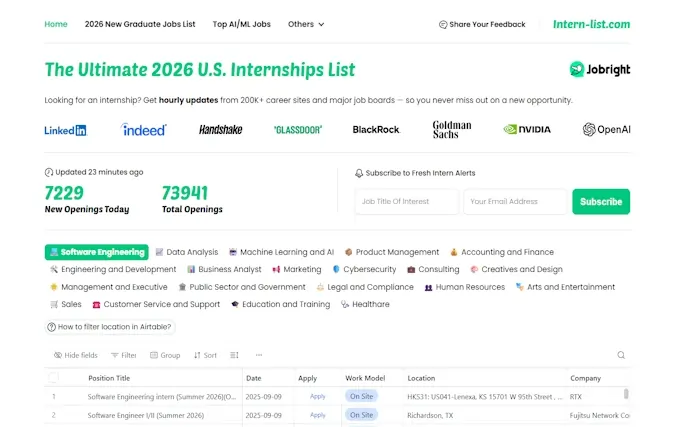Click the BlackRock logo

tap(376, 129)
